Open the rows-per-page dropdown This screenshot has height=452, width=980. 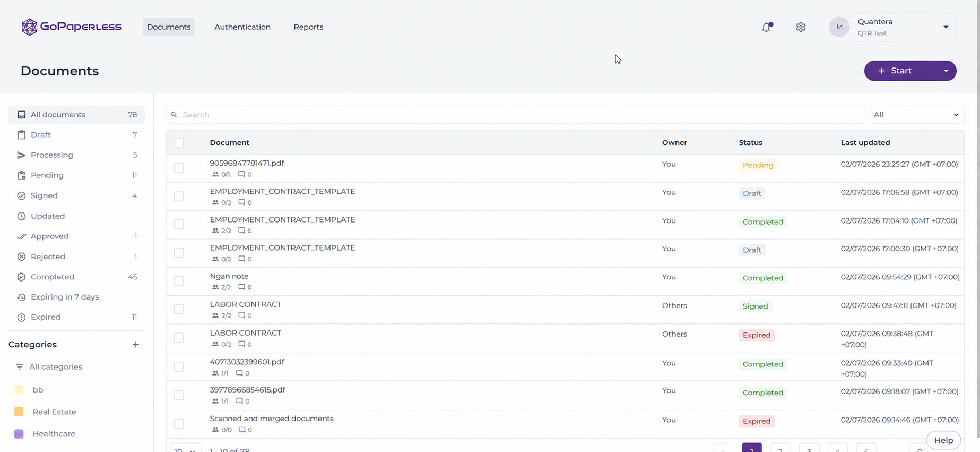tap(186, 449)
